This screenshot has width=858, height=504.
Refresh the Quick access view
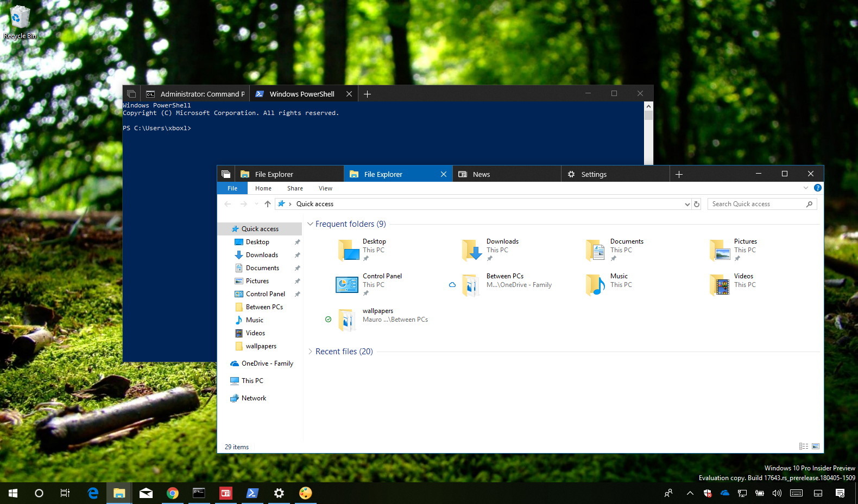coord(697,204)
